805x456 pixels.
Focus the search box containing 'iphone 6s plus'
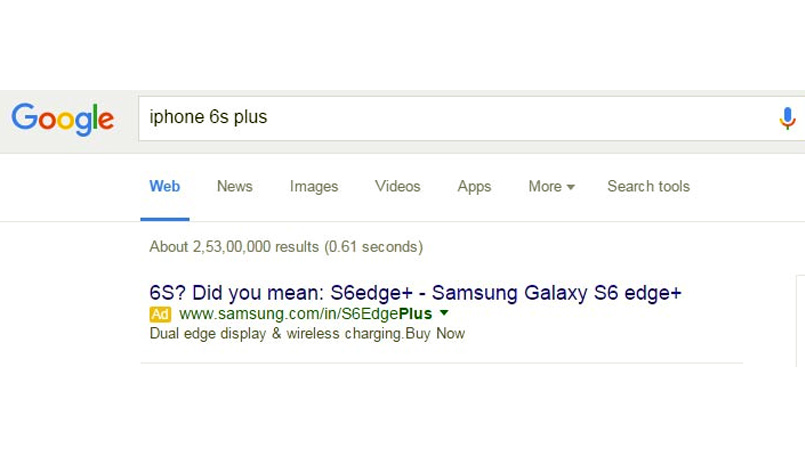471,119
